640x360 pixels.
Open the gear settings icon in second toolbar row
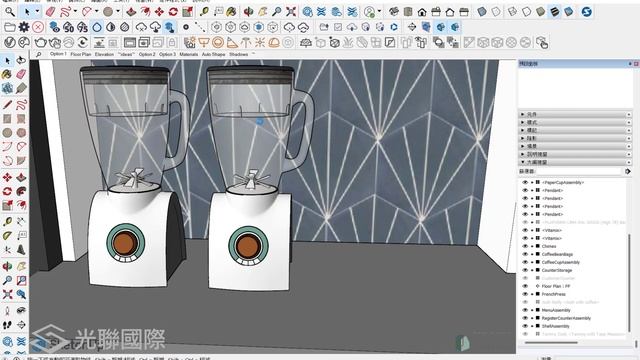pos(24,27)
